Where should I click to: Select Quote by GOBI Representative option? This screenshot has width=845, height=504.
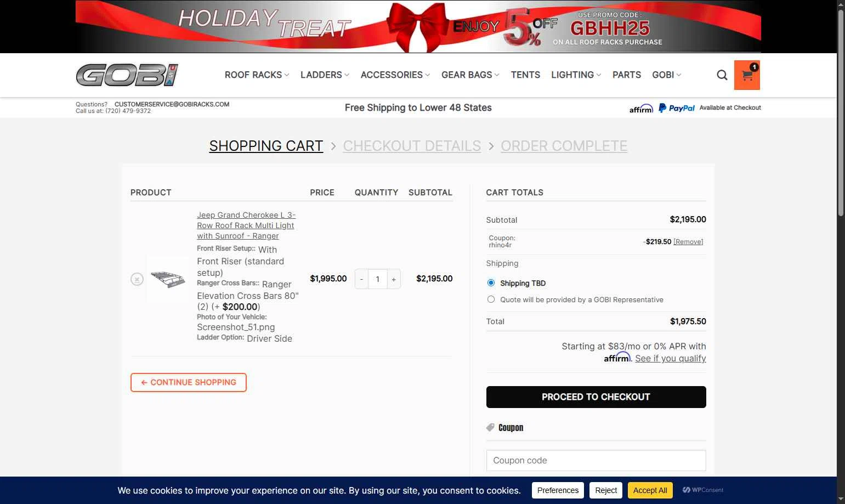point(491,299)
